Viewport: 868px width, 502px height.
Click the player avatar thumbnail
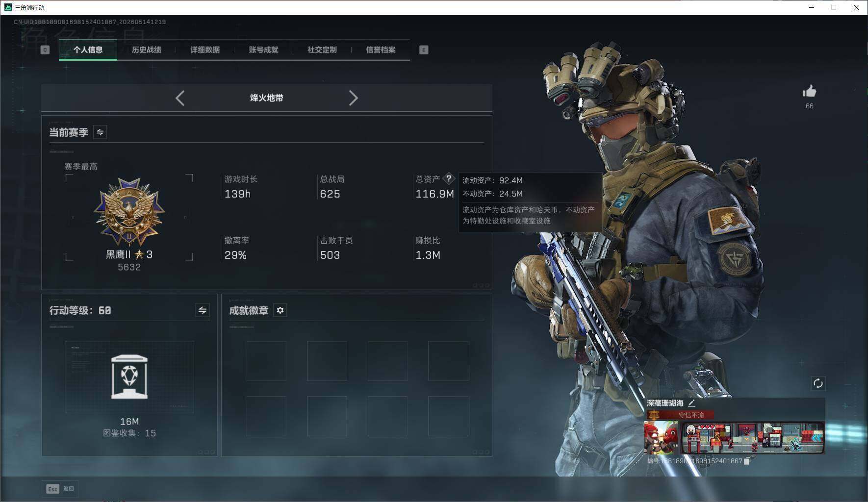[x=661, y=437]
